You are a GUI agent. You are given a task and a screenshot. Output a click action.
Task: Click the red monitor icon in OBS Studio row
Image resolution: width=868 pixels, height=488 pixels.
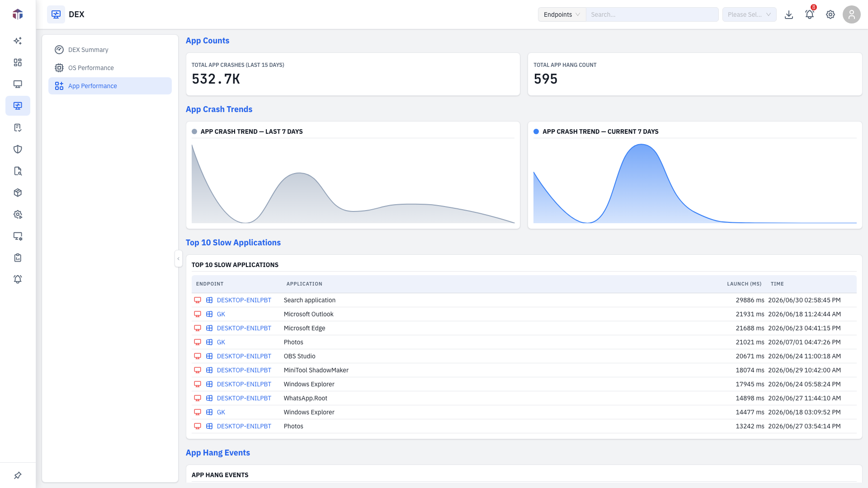(198, 356)
